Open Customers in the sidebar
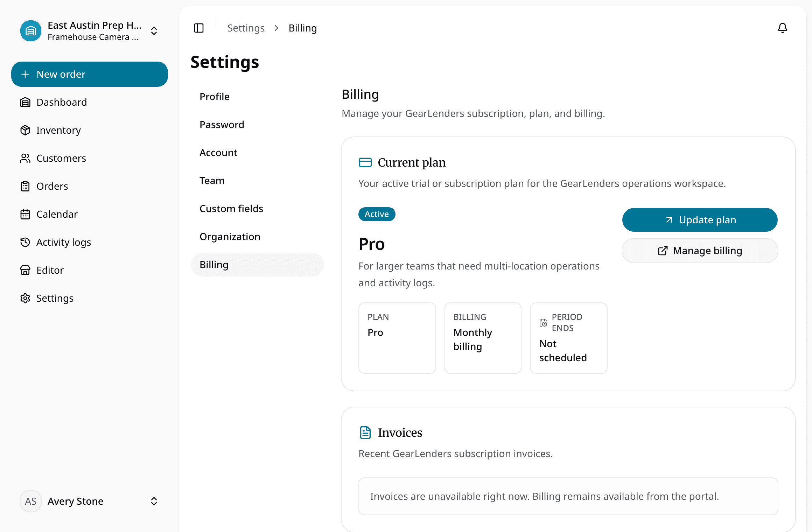The width and height of the screenshot is (812, 532). click(x=90, y=158)
